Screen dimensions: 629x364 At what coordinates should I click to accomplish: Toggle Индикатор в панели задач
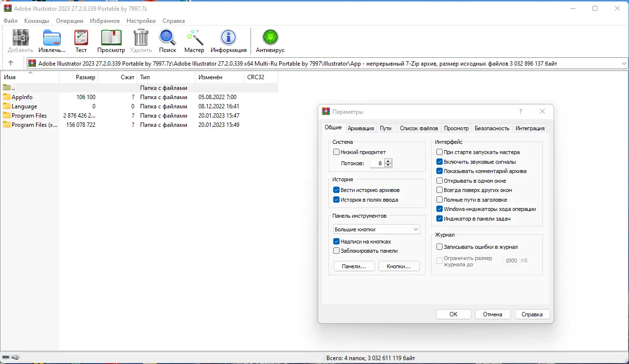point(440,219)
